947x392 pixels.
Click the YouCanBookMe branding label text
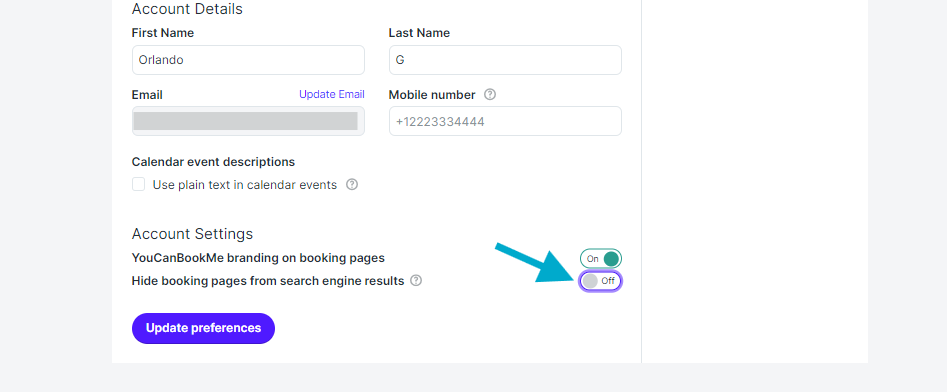coord(258,258)
